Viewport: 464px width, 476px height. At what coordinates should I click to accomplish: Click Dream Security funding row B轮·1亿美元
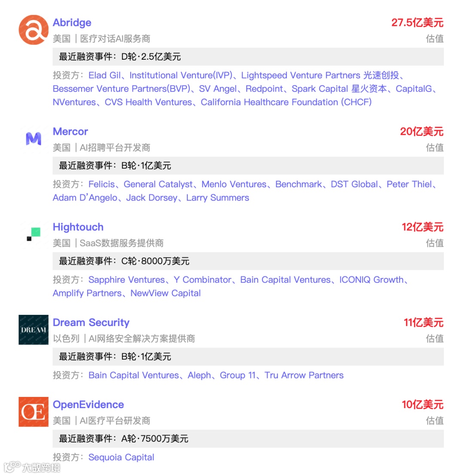click(248, 357)
